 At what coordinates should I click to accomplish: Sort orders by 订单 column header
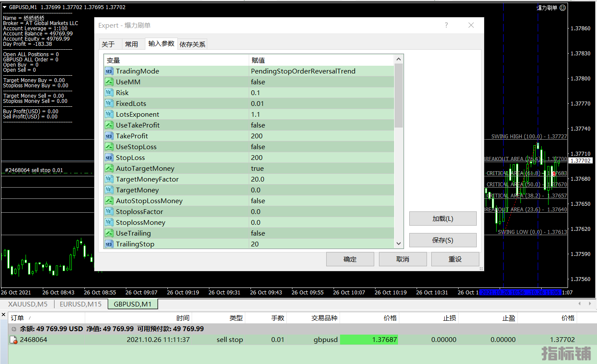(x=46, y=318)
